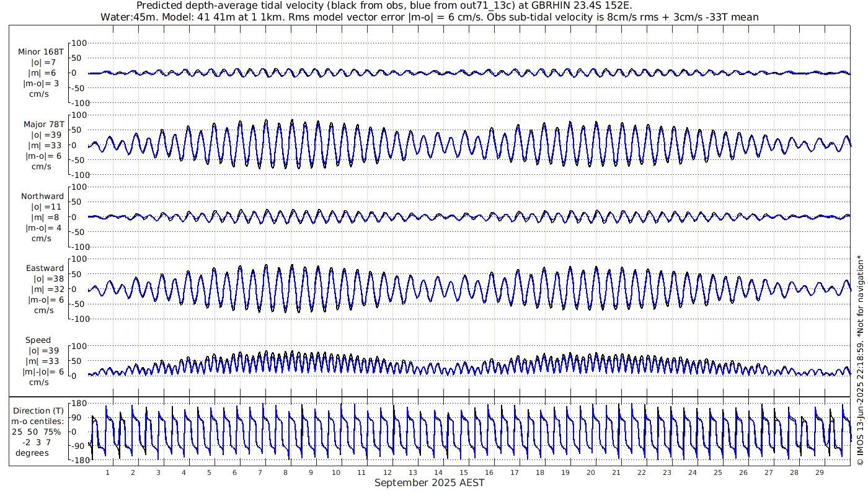This screenshot has height=496, width=868.
Task: Click day 15 on the time axis
Action: [463, 472]
